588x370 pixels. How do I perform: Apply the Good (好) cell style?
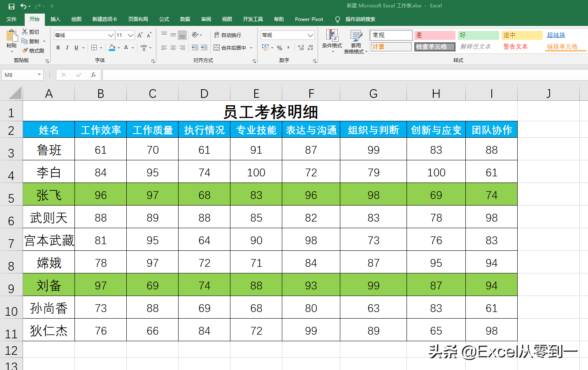click(479, 35)
